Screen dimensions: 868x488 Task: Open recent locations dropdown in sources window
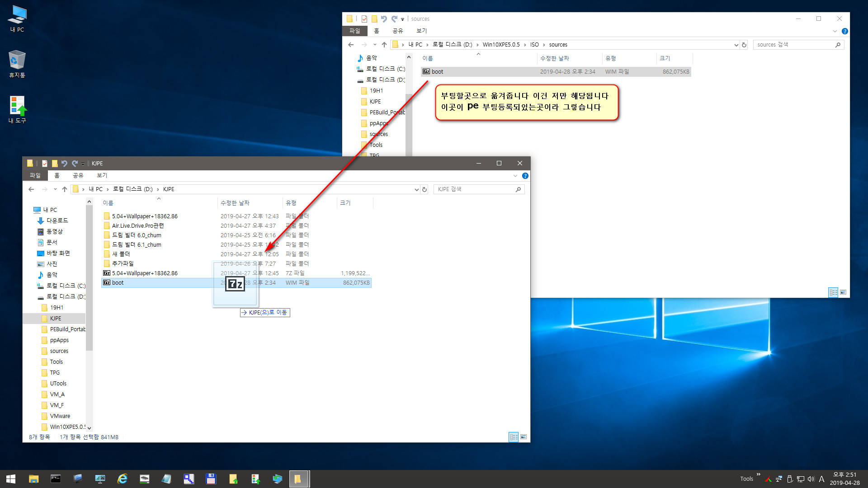(375, 45)
